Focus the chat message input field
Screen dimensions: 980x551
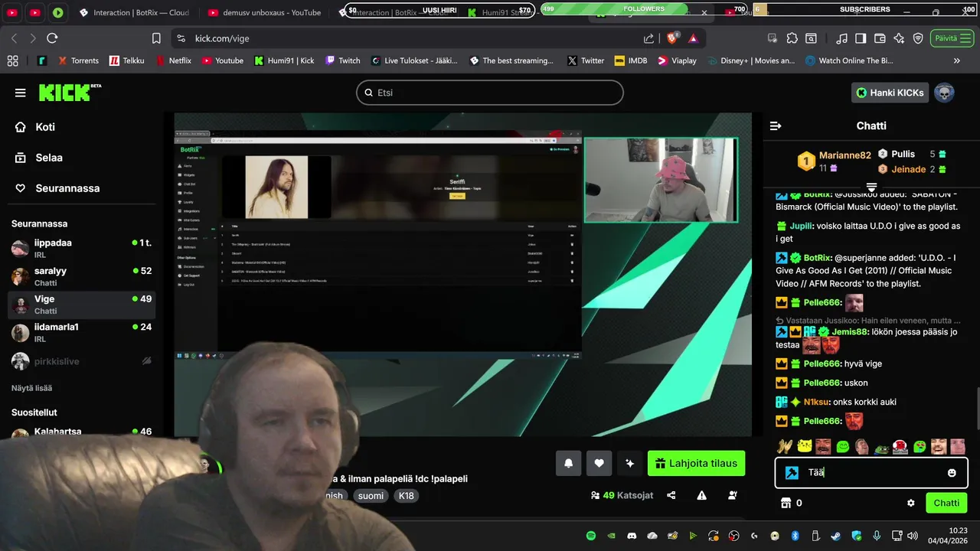(x=871, y=473)
